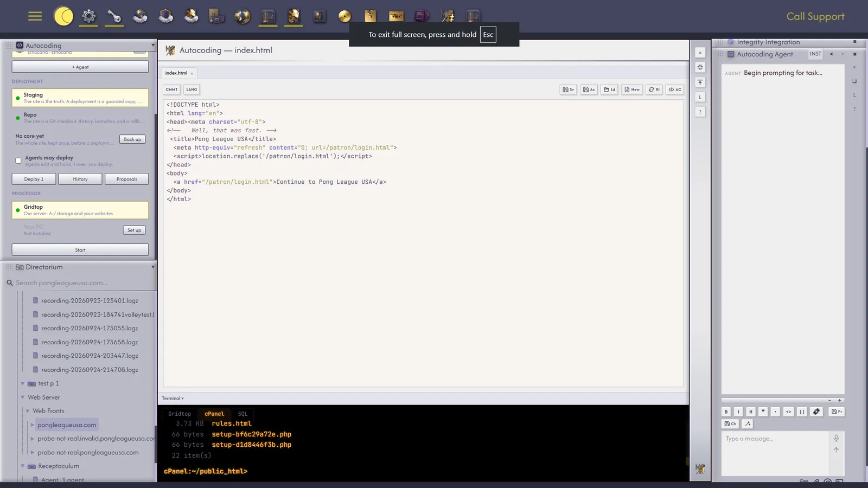
Task: Click the Back up button
Action: pyautogui.click(x=132, y=139)
